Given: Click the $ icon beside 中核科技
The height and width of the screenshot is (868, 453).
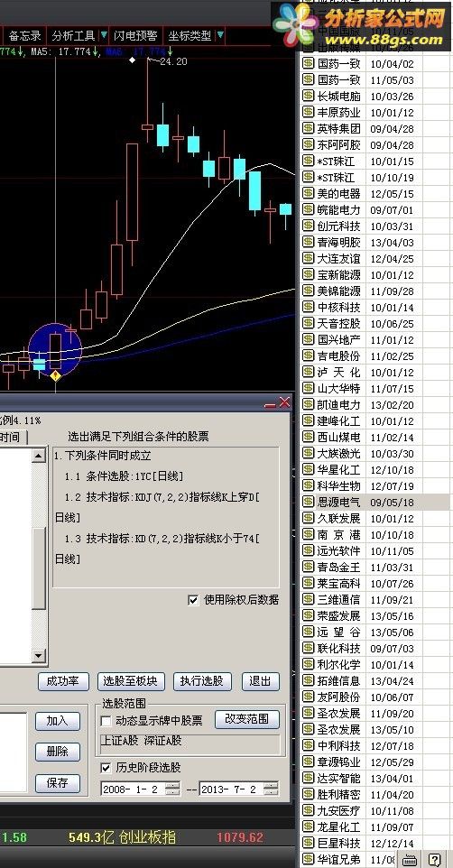Looking at the screenshot, I should (x=308, y=308).
